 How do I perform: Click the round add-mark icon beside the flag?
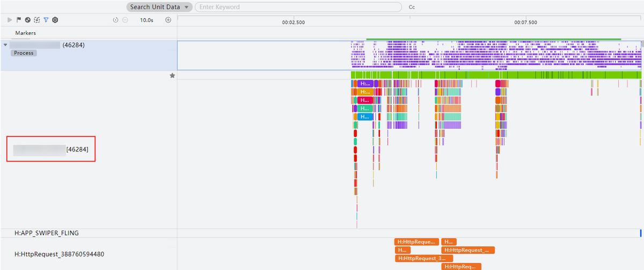pyautogui.click(x=27, y=20)
